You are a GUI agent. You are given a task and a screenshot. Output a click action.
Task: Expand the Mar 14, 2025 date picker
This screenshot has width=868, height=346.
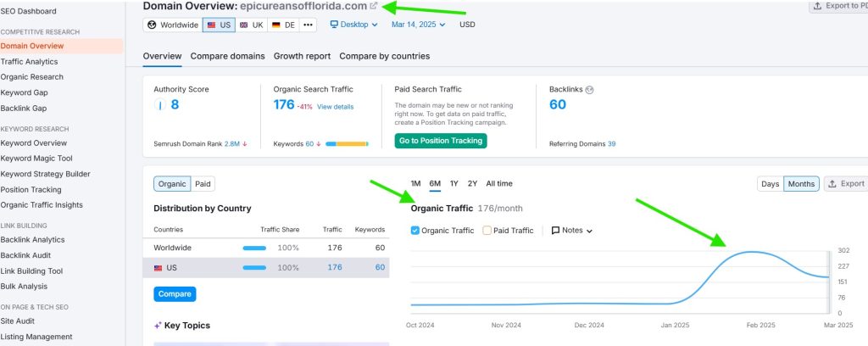[419, 25]
